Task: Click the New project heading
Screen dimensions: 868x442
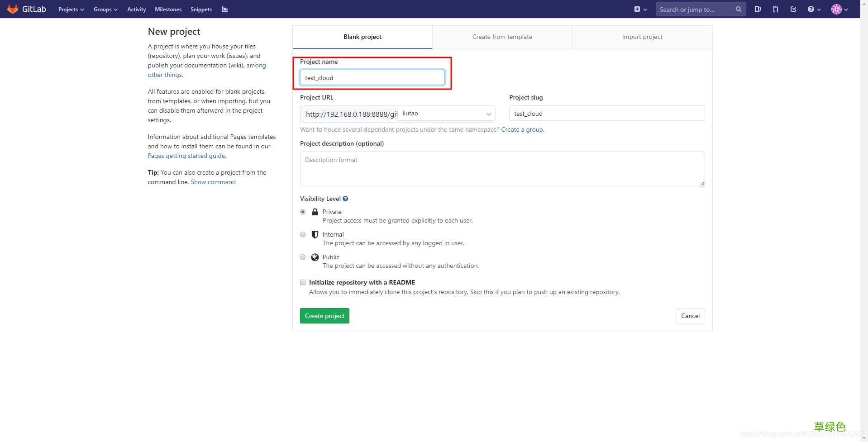Action: [x=174, y=32]
